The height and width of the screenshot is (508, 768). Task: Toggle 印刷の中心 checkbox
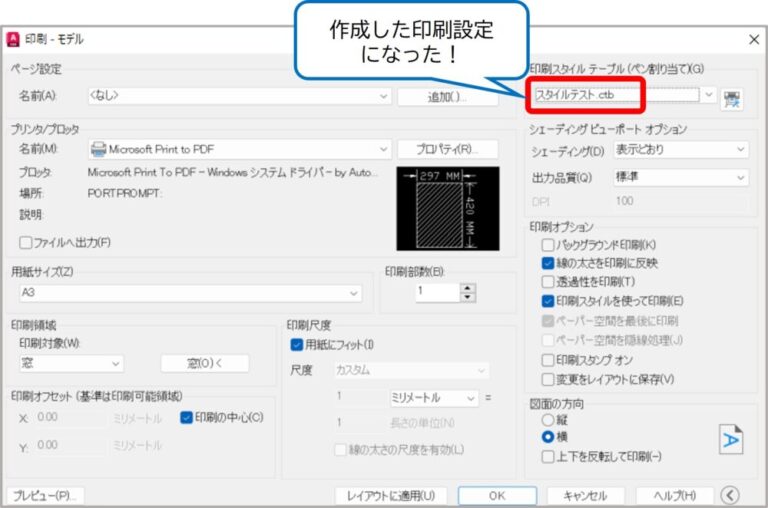click(x=187, y=417)
